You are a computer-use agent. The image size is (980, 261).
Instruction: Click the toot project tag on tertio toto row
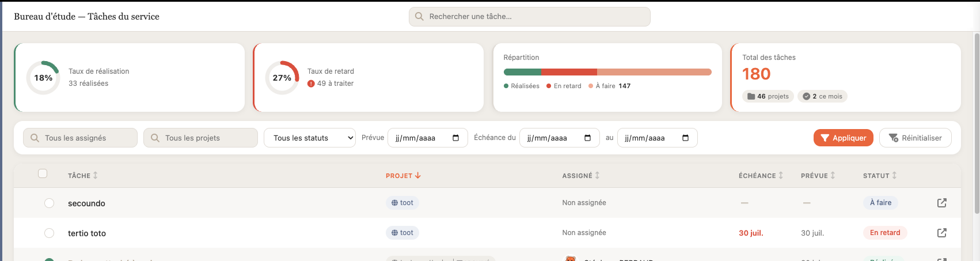pos(402,233)
